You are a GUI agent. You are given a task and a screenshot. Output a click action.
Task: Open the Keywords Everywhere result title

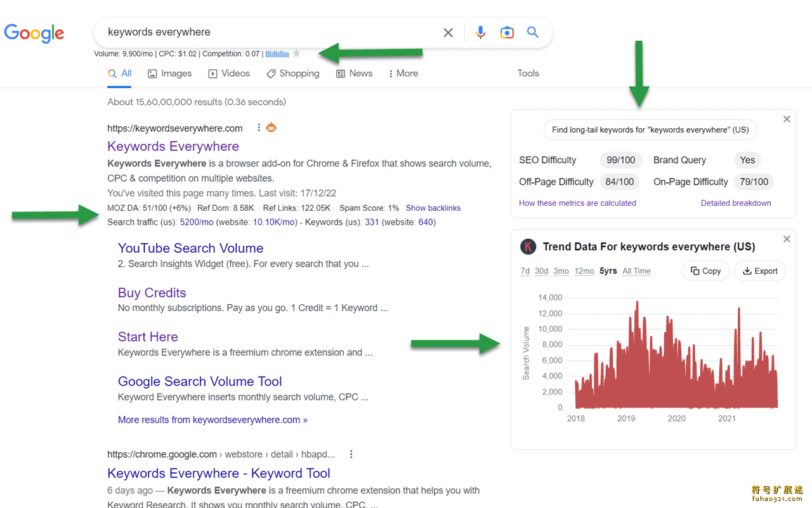tap(173, 146)
